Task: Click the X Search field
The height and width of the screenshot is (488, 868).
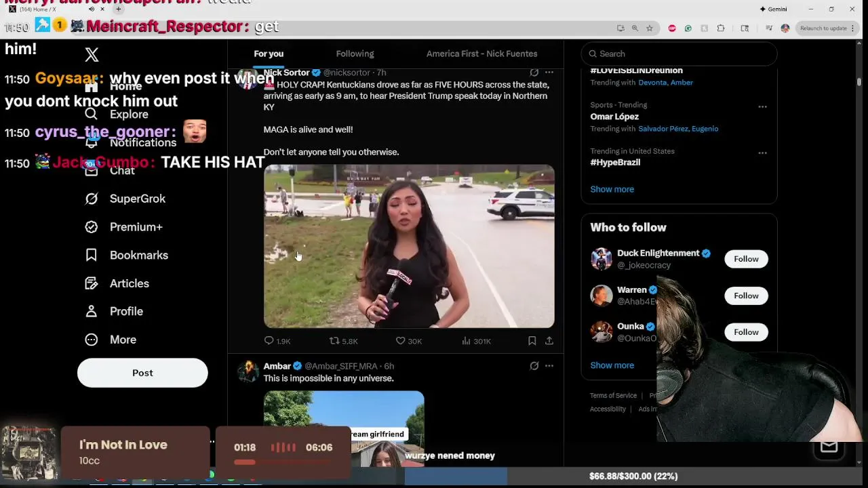Action: pyautogui.click(x=679, y=54)
